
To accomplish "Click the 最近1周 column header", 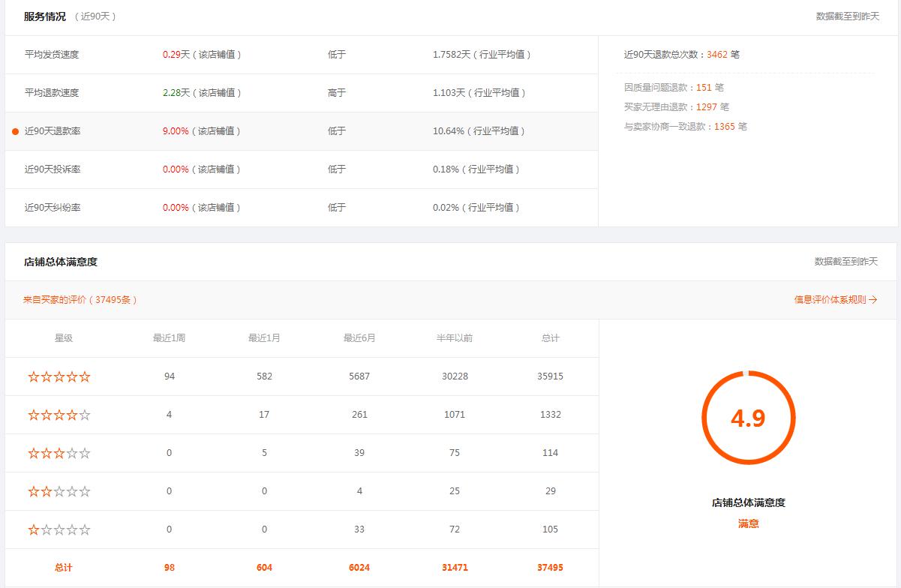I will (169, 338).
